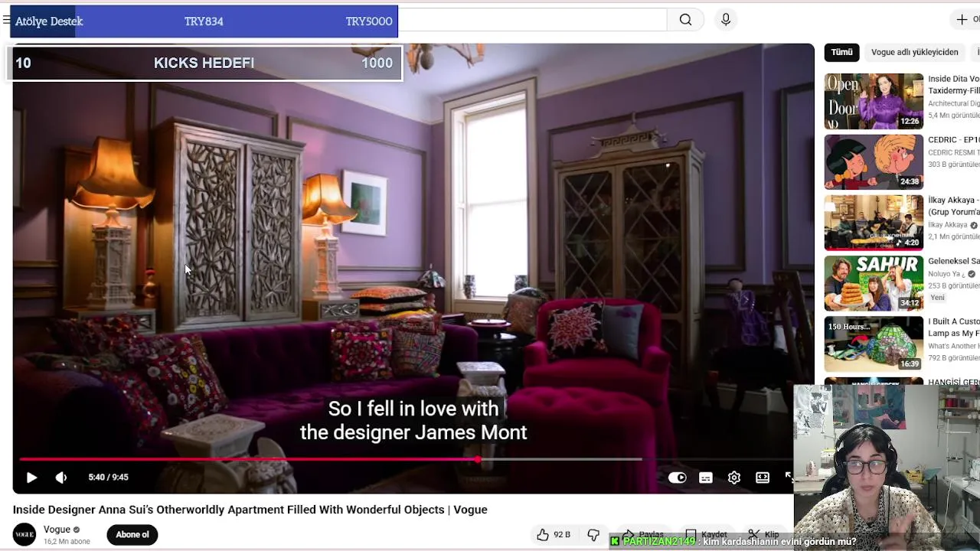This screenshot has height=551, width=980.
Task: Click the Inside Designer Anna Sui's video title
Action: point(250,510)
